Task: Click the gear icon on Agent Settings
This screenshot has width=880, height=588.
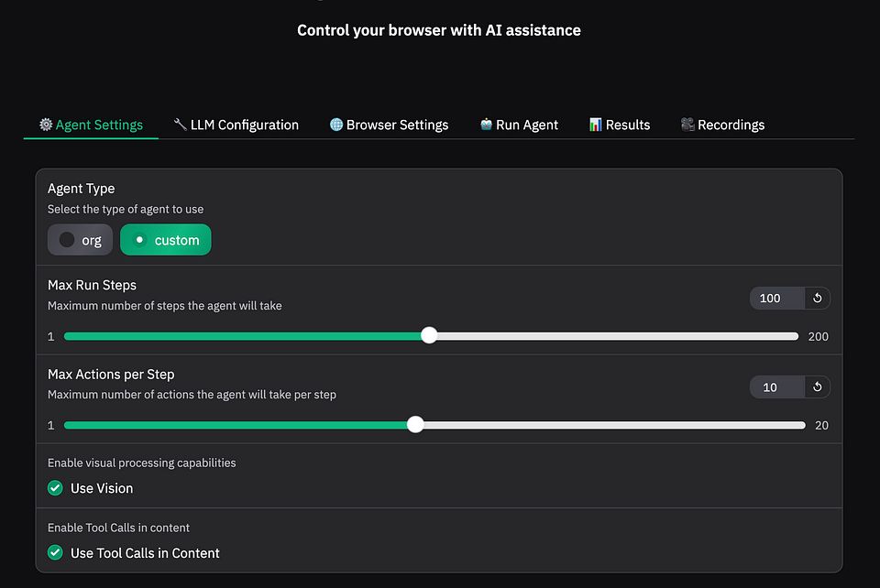Action: (x=46, y=125)
